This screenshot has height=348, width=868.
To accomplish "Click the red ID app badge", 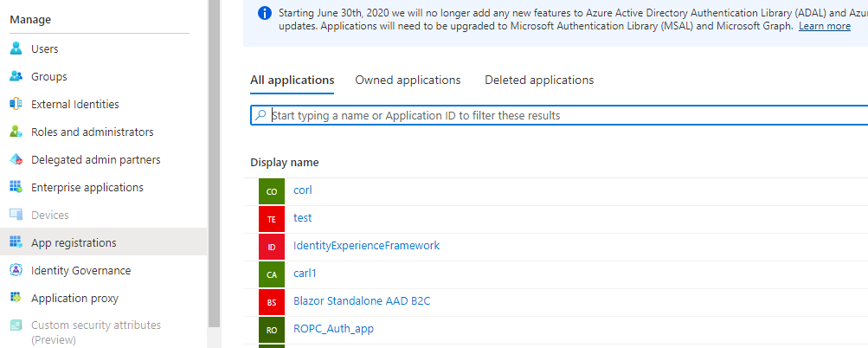I will [x=271, y=247].
